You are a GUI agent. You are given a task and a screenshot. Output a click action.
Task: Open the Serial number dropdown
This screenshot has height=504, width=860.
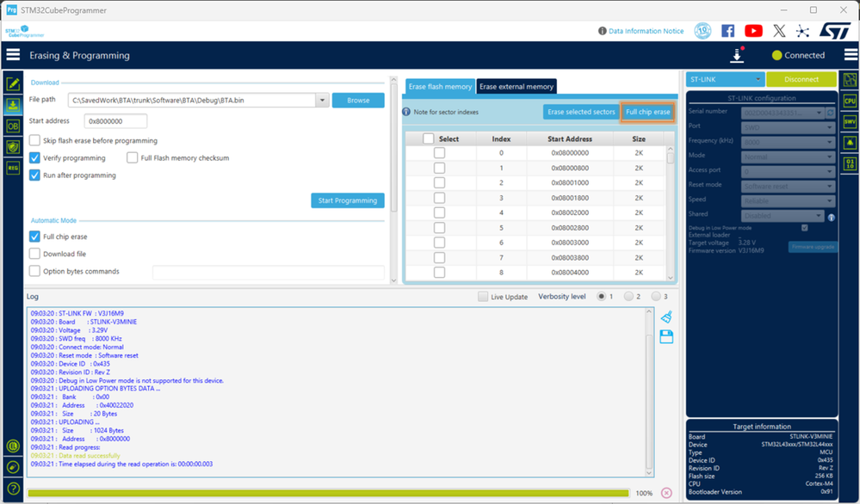point(783,113)
